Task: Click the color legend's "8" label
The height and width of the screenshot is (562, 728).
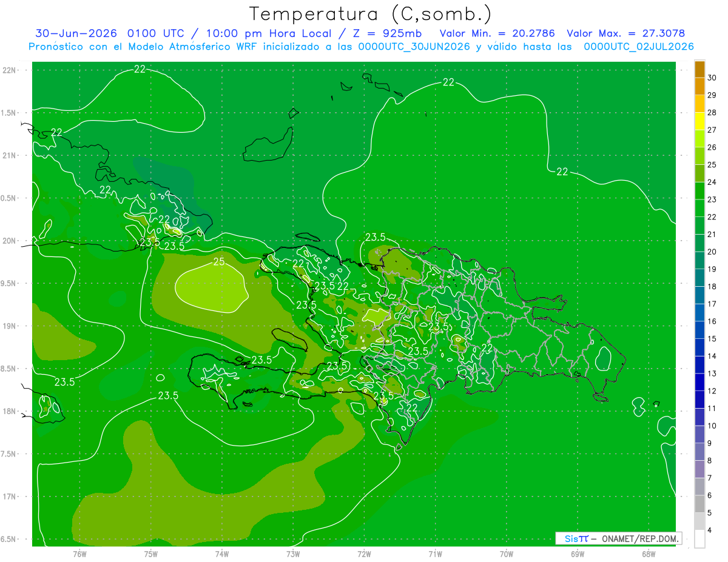Action: pos(710,461)
